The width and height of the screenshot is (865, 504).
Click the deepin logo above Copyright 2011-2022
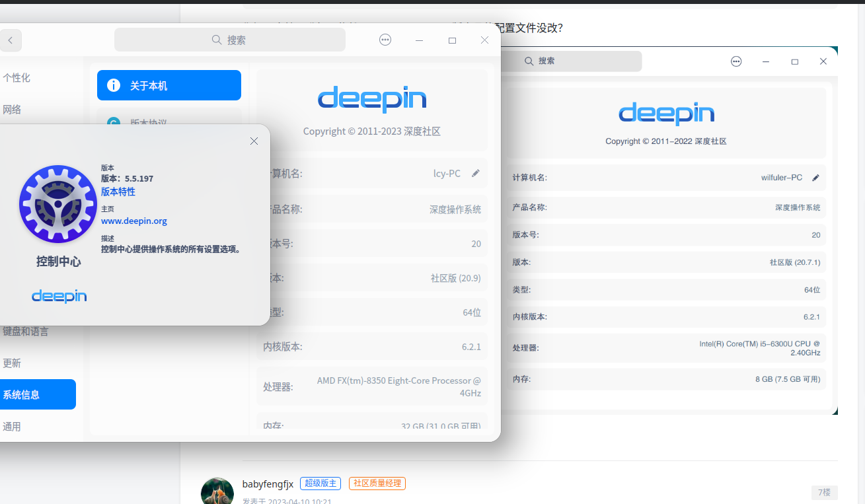coord(666,114)
